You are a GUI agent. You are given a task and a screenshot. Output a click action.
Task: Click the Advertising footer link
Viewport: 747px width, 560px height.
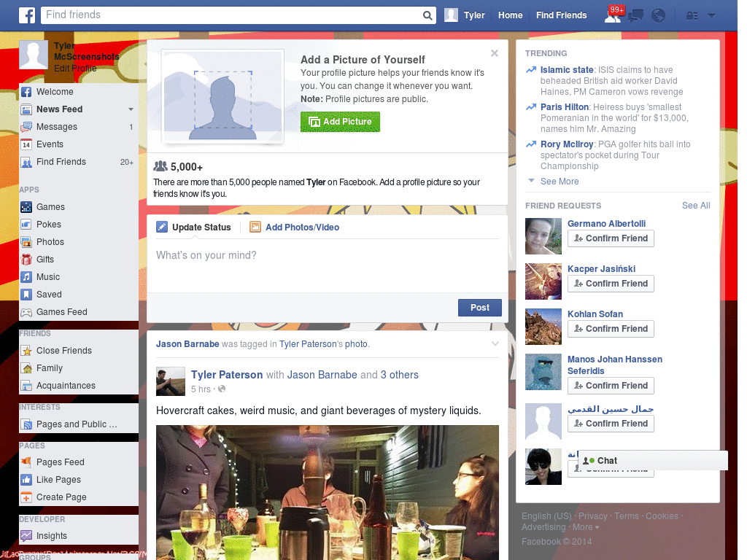point(543,527)
